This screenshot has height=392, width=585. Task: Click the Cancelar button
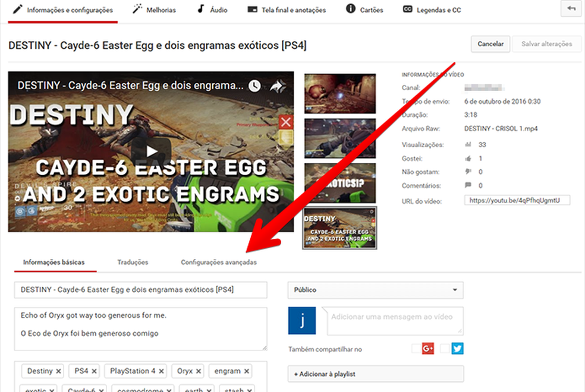click(490, 44)
